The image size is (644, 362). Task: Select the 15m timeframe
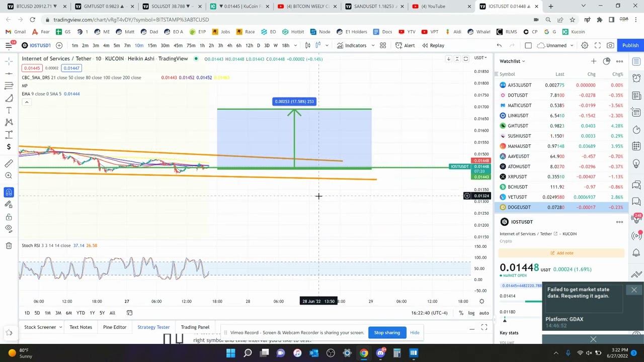(152, 45)
